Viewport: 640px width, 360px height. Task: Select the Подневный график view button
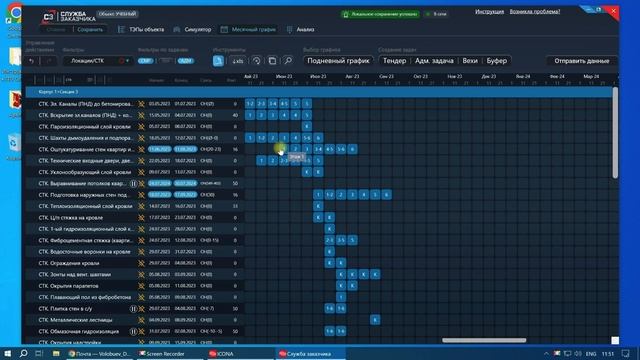tap(338, 61)
